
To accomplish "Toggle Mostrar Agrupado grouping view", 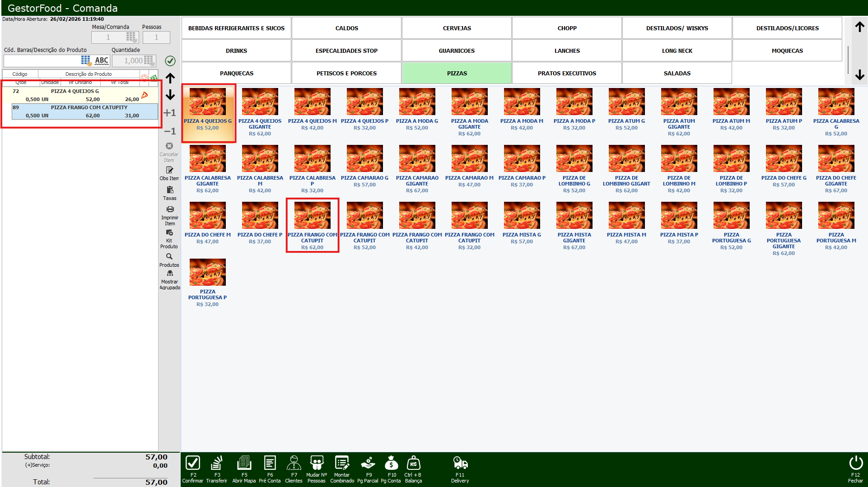I will [x=170, y=274].
